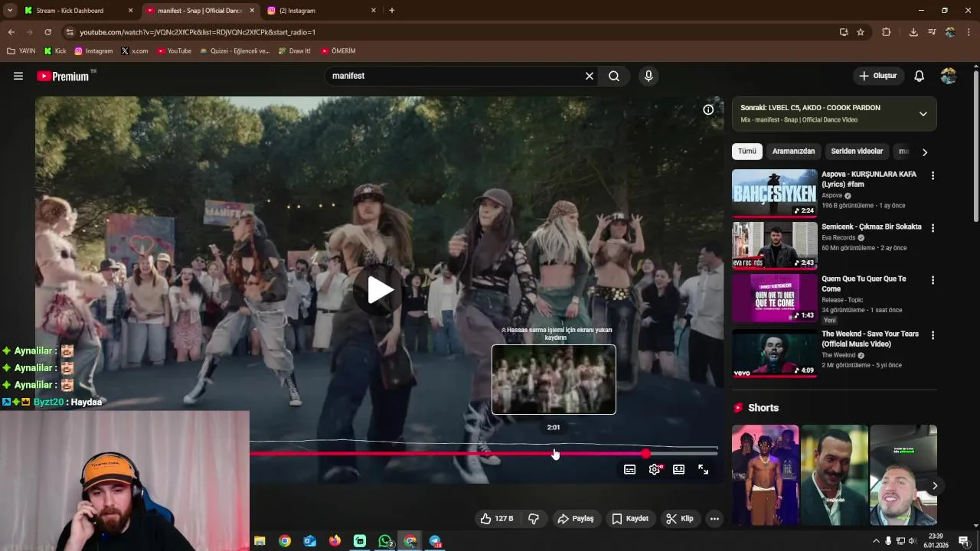Open the YouTube account avatar menu
This screenshot has width=980, height=551.
coord(949,76)
